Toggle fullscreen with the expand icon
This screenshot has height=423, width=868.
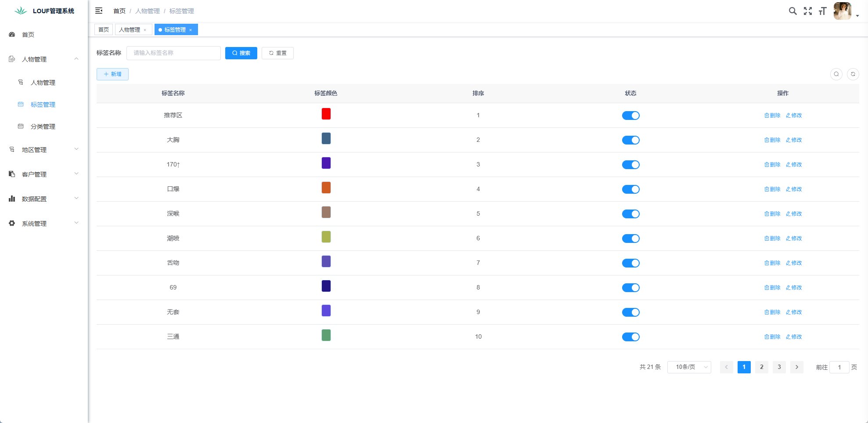tap(807, 11)
